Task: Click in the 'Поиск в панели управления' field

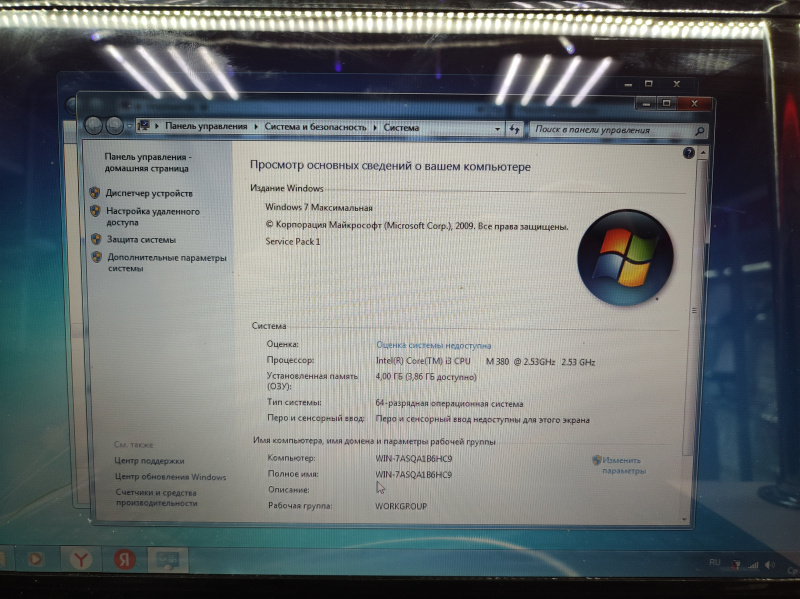Action: click(x=610, y=130)
